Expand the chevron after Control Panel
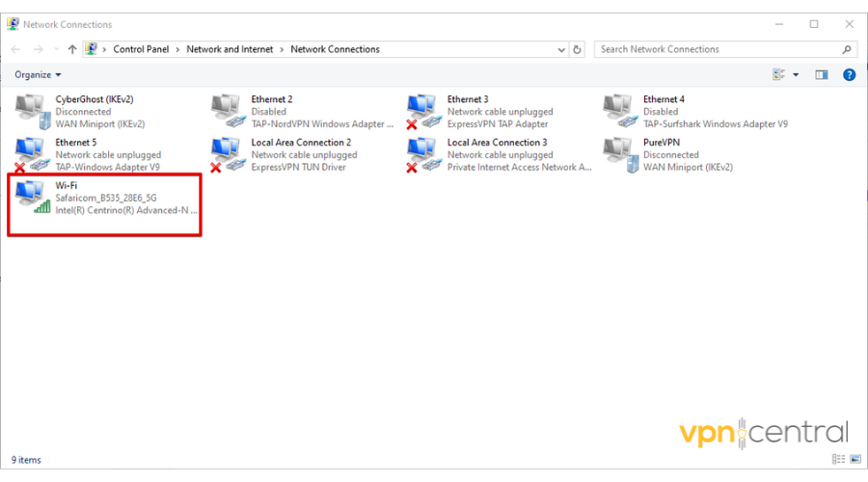 tap(177, 49)
